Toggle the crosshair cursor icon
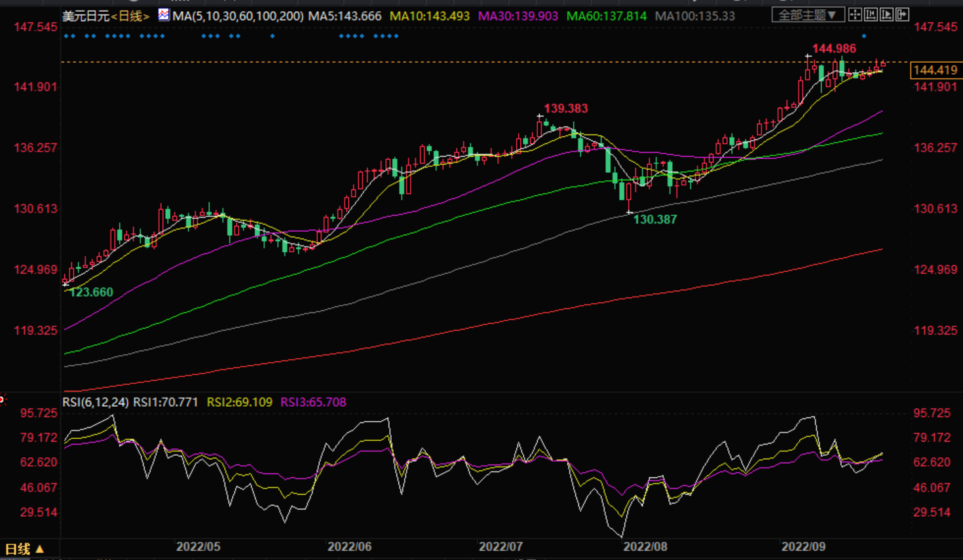Viewport: 963px width, 560px height. (855, 14)
